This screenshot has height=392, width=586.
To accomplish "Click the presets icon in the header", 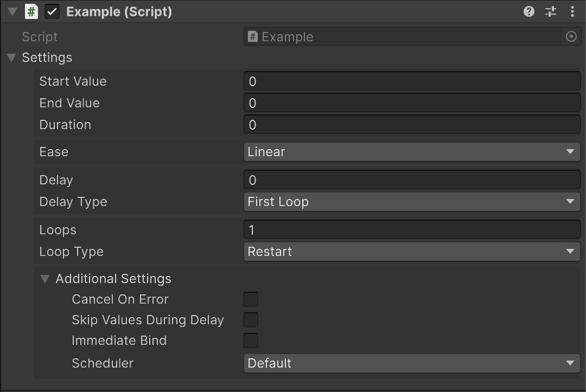I will (x=550, y=11).
